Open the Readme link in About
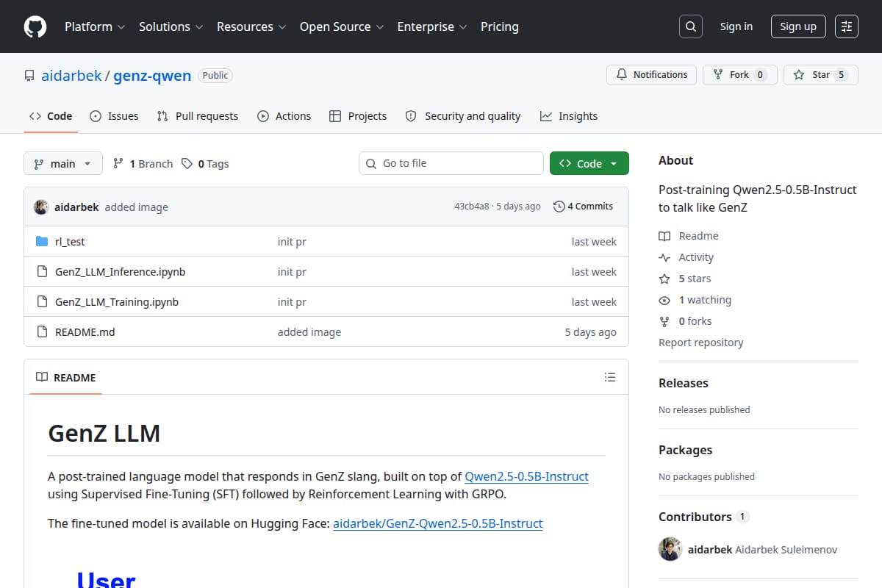The height and width of the screenshot is (588, 882). [x=689, y=236]
